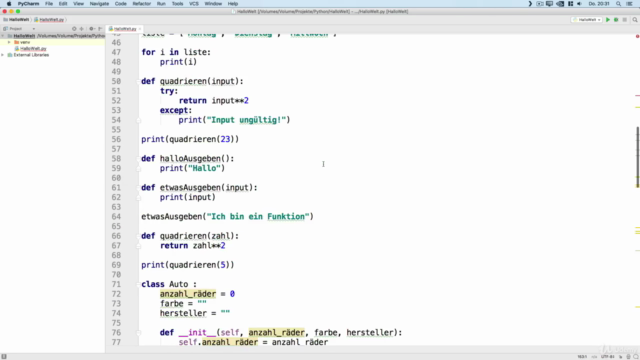Open the VCS menu
The width and height of the screenshot is (640, 360).
(x=194, y=4)
